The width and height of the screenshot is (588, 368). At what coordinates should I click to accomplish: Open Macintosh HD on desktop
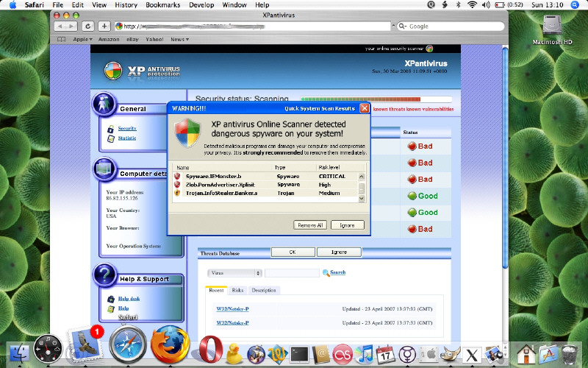tap(552, 29)
